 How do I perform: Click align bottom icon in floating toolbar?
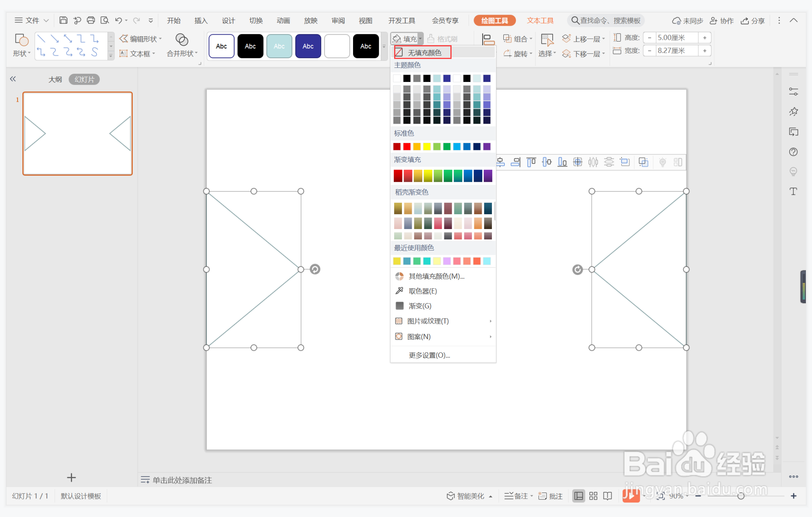point(562,162)
